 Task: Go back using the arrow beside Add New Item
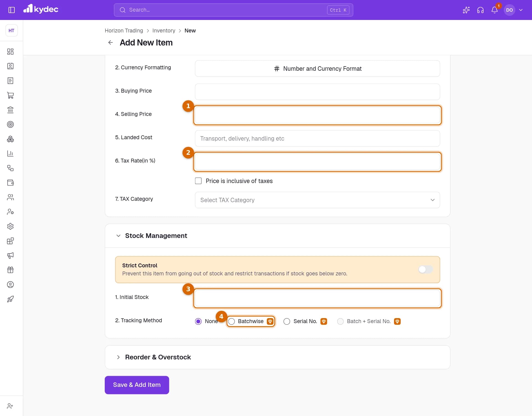[x=111, y=42]
